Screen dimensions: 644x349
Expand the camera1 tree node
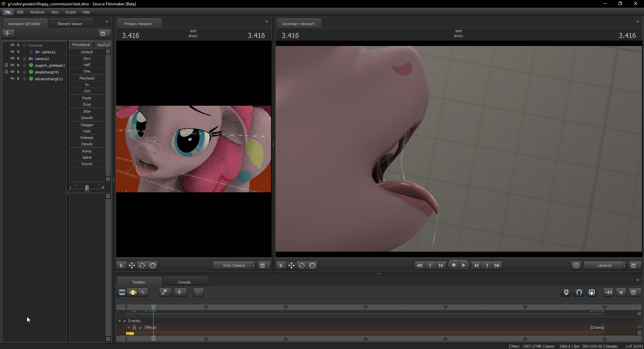pos(31,52)
